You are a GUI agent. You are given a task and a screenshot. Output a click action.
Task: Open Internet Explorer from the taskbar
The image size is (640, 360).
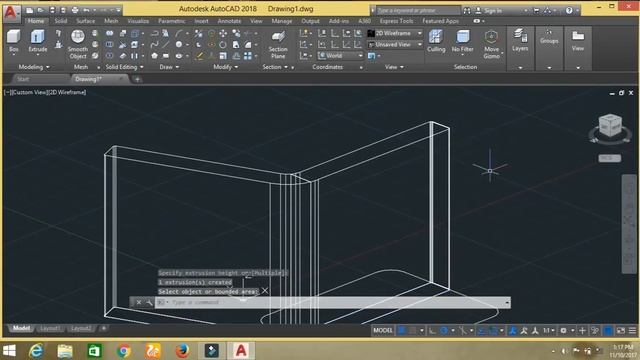coord(36,351)
